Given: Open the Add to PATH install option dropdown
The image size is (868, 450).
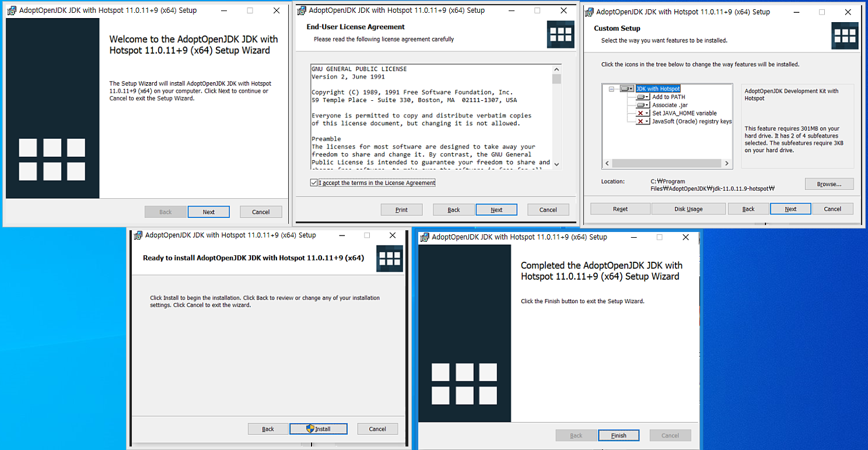Looking at the screenshot, I should (x=643, y=97).
